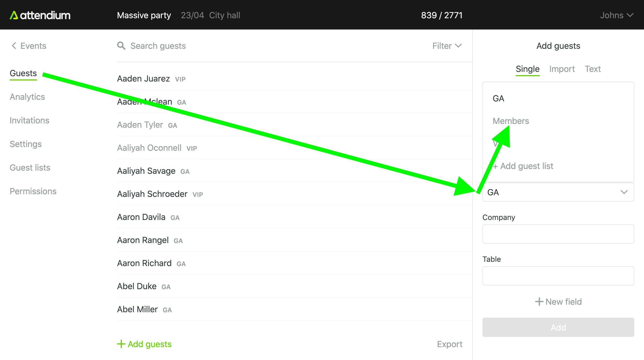644x360 pixels.
Task: Open the Filter dropdown
Action: (x=447, y=46)
